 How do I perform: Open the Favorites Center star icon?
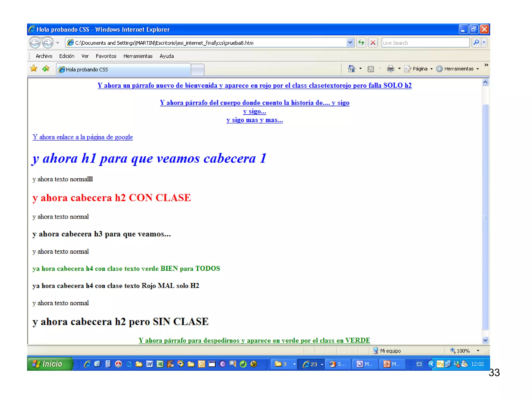pyautogui.click(x=34, y=69)
